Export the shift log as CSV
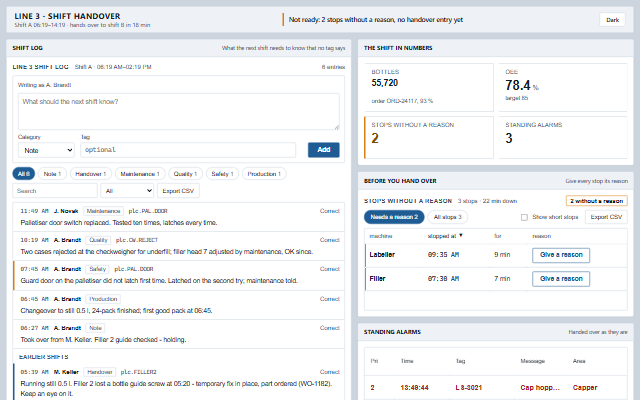The height and width of the screenshot is (400, 640). click(178, 191)
